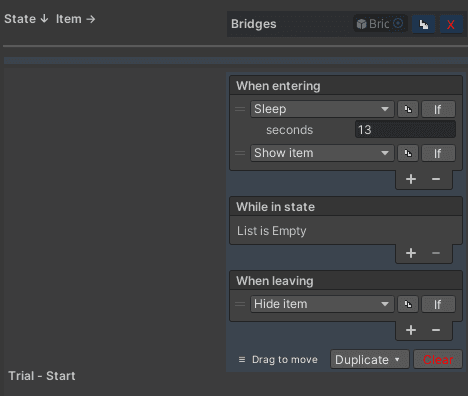The height and width of the screenshot is (396, 468).
Task: Click the When leaving section header
Action: pos(346,281)
